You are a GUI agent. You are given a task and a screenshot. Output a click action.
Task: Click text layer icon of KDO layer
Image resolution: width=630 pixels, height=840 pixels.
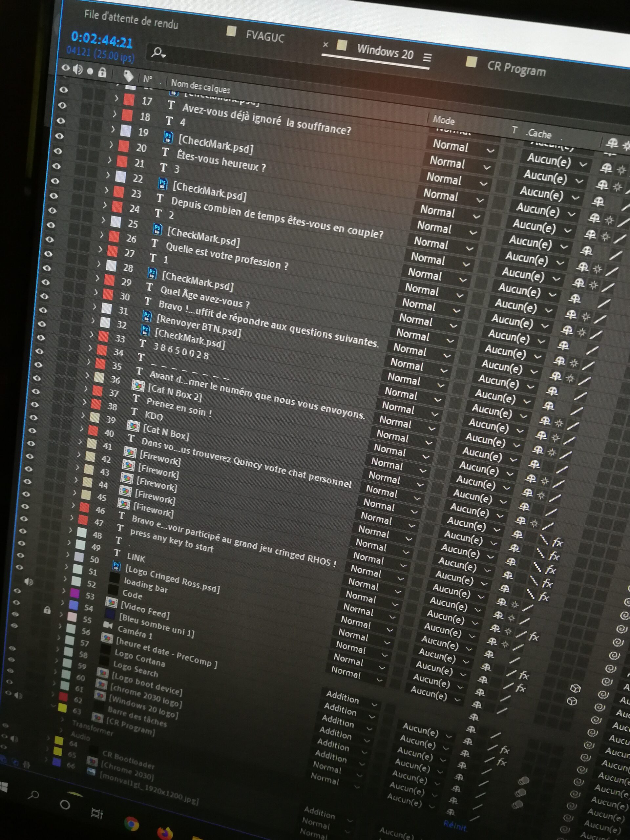(135, 412)
